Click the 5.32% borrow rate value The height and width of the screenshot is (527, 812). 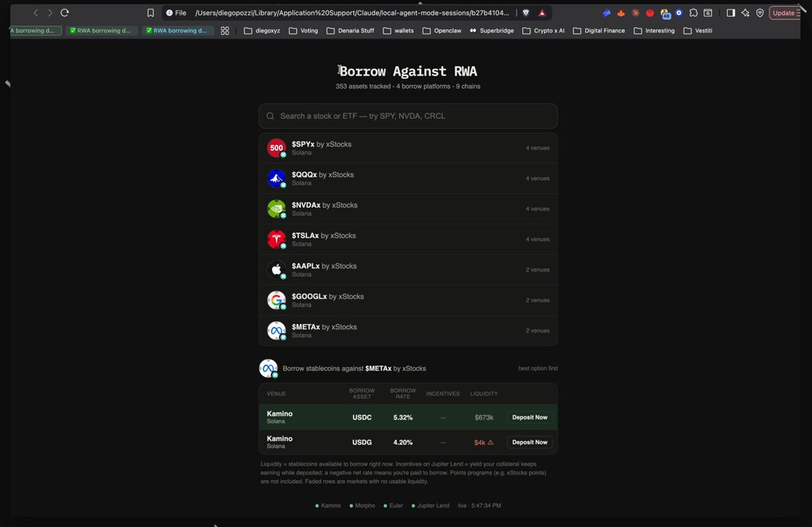403,418
